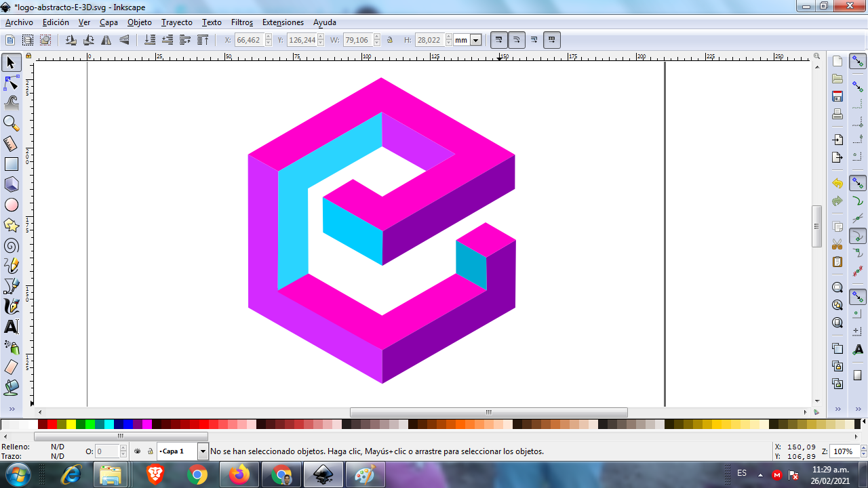Click the Windows Start button
Viewport: 868px width, 488px height.
click(x=18, y=474)
